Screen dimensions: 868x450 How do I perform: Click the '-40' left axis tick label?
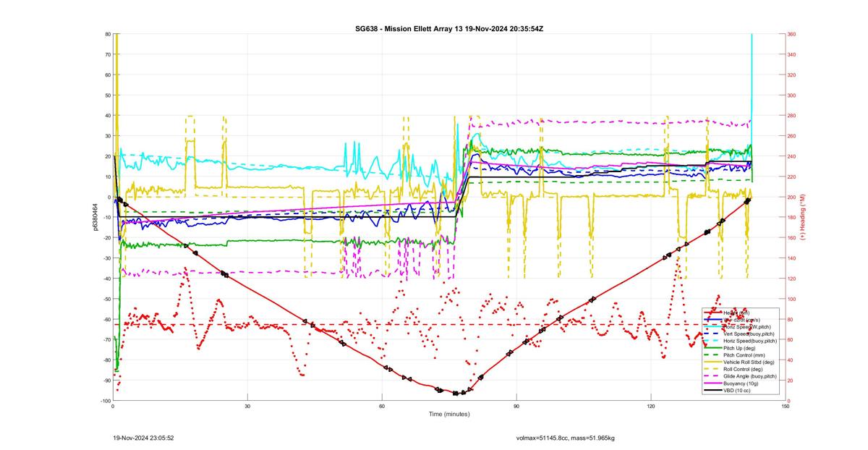point(106,279)
